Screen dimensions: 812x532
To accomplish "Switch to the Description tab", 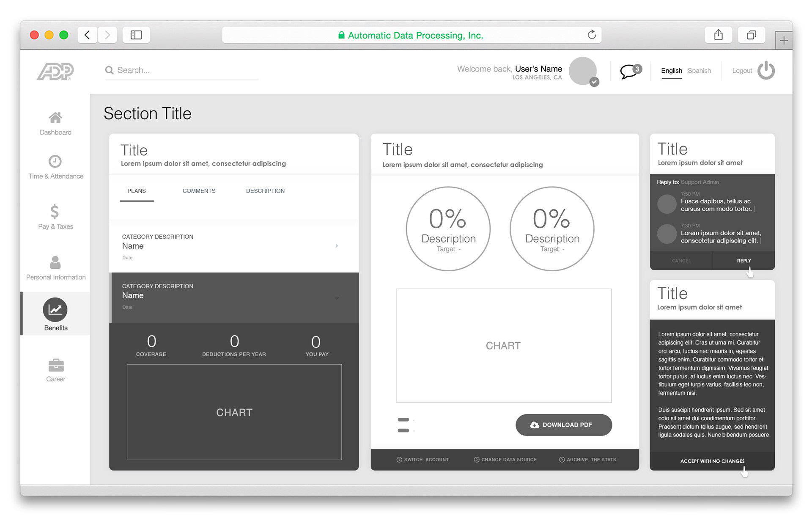I will 265,191.
